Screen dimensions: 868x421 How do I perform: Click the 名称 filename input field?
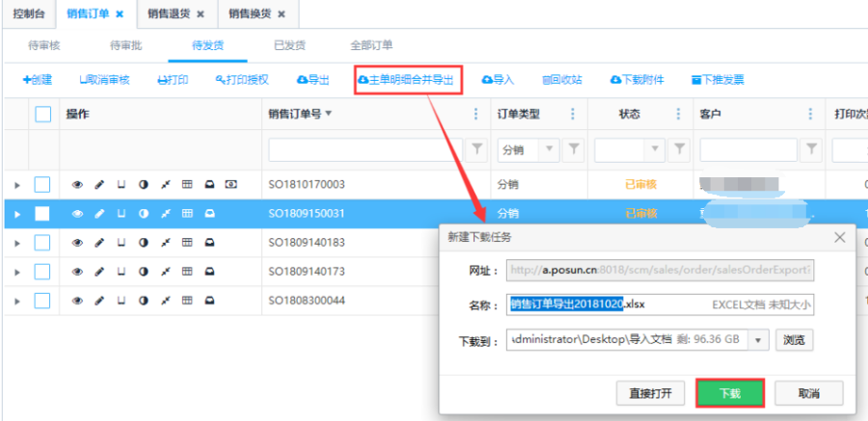point(661,304)
